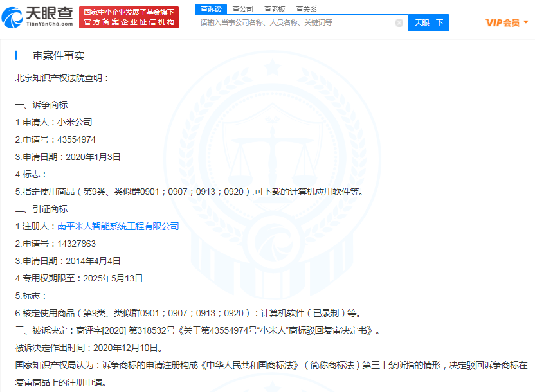
Task: Open the VIP会员 dropdown arrow
Action: 526,22
